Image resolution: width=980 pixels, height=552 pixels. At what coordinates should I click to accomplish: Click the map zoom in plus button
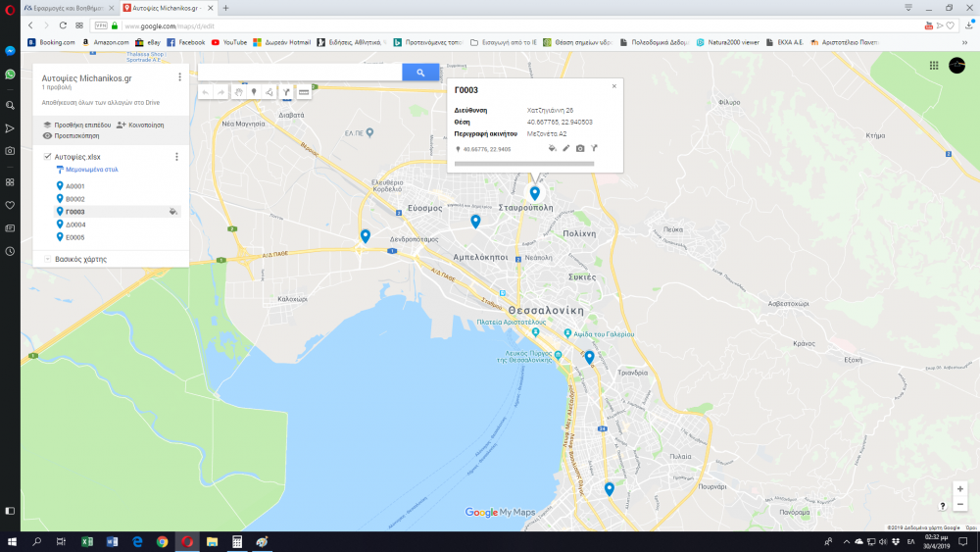959,489
